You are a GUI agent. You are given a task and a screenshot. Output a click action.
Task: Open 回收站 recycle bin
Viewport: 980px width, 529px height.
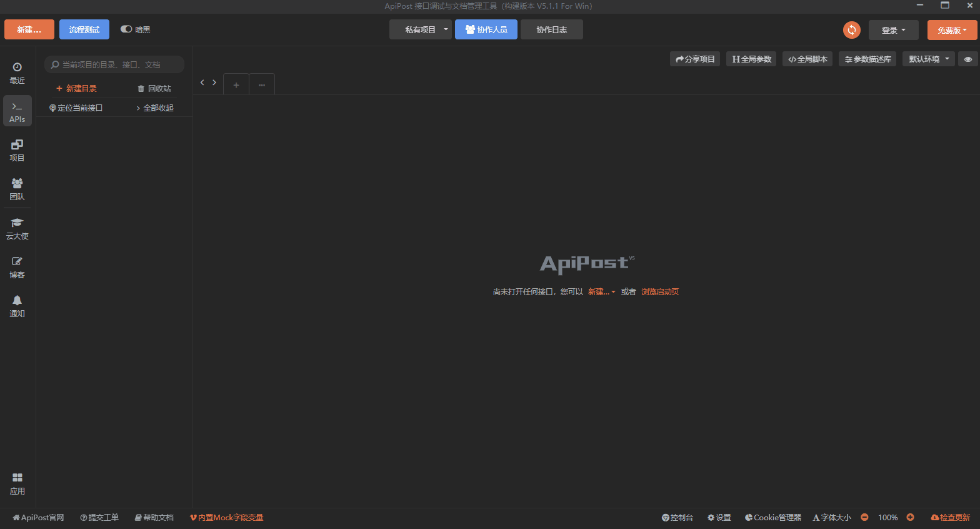click(154, 89)
